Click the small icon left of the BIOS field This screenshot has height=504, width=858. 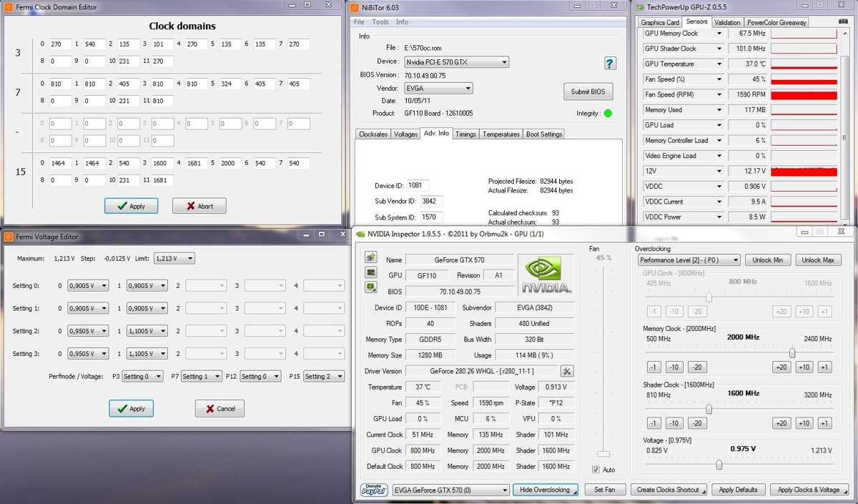[371, 287]
